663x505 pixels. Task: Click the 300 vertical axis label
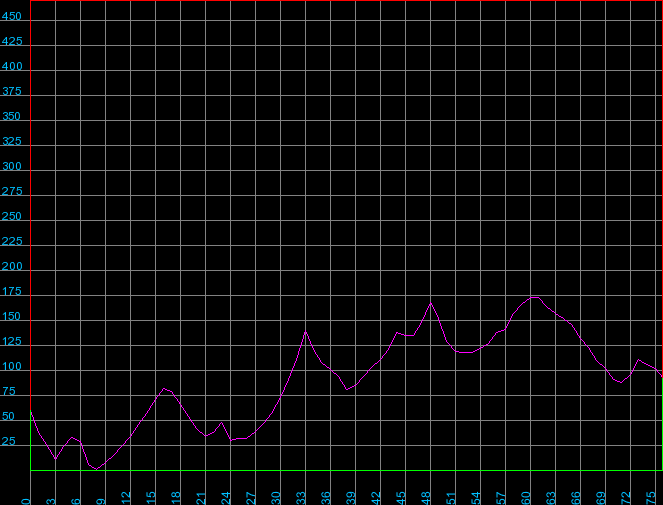[x=11, y=166]
